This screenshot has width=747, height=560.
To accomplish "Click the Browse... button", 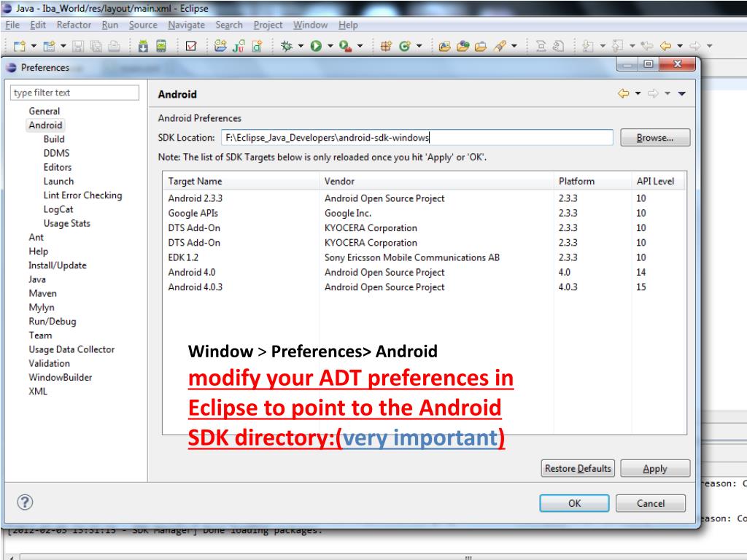I will tap(655, 138).
